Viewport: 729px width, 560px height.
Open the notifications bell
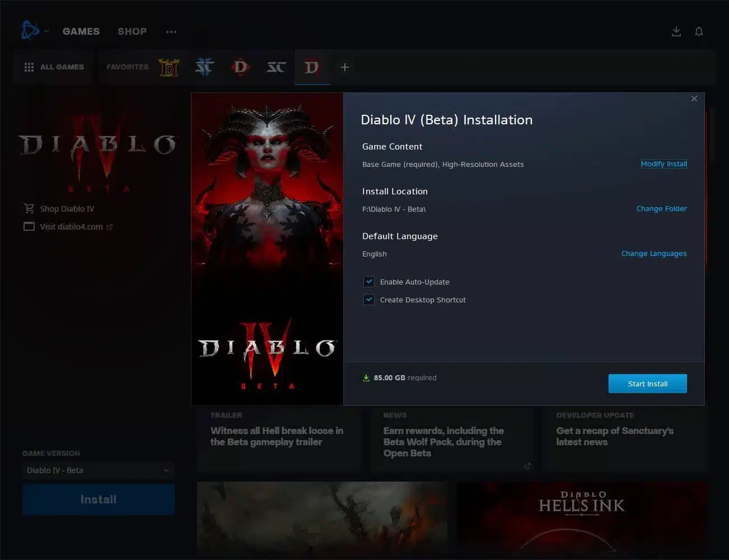click(699, 31)
